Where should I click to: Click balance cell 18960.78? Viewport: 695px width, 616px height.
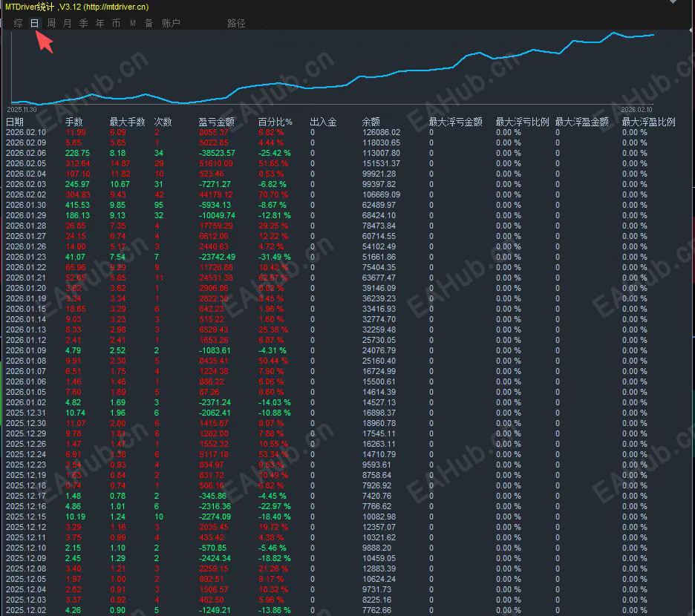coord(379,423)
